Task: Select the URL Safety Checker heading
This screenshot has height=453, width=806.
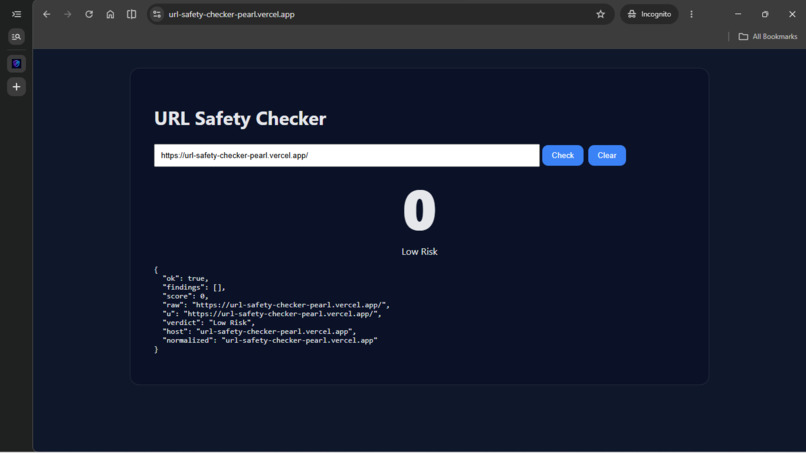Action: click(240, 119)
